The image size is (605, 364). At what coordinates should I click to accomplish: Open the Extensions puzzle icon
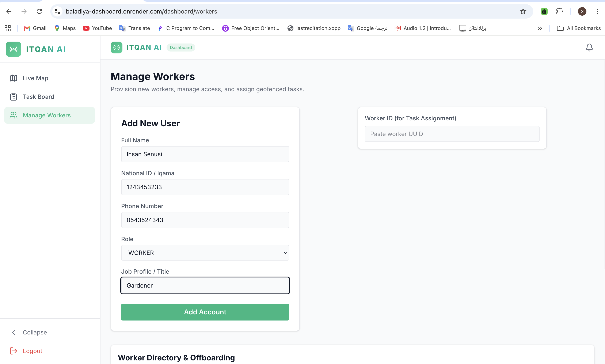coord(559,11)
